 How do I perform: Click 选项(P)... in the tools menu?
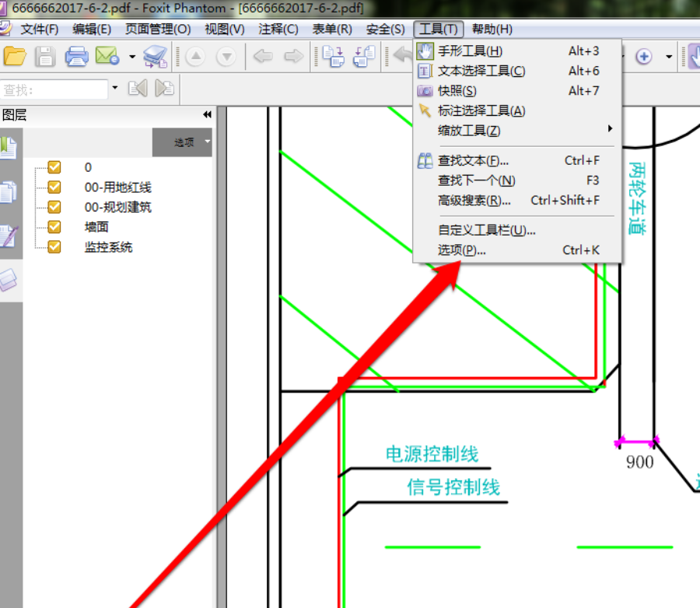[x=517, y=250]
